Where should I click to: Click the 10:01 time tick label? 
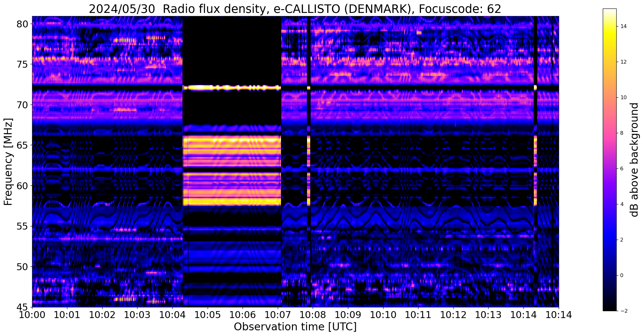coord(67,315)
